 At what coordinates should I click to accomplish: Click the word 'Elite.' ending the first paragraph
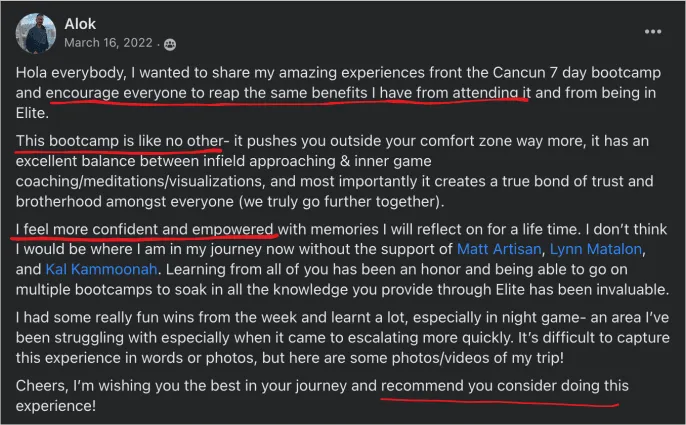32,113
